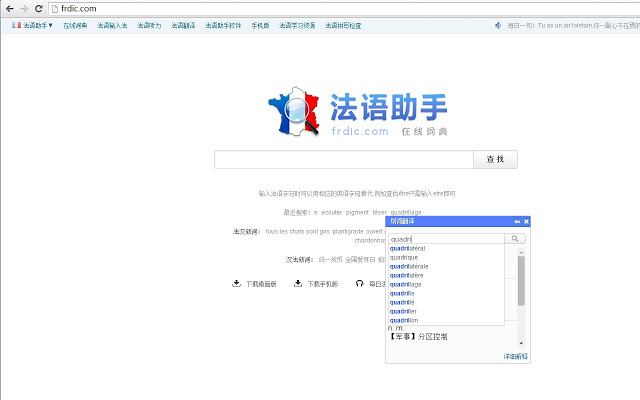Open the 在线词典 nav link
Viewport: 640px width, 400px height.
pyautogui.click(x=75, y=26)
